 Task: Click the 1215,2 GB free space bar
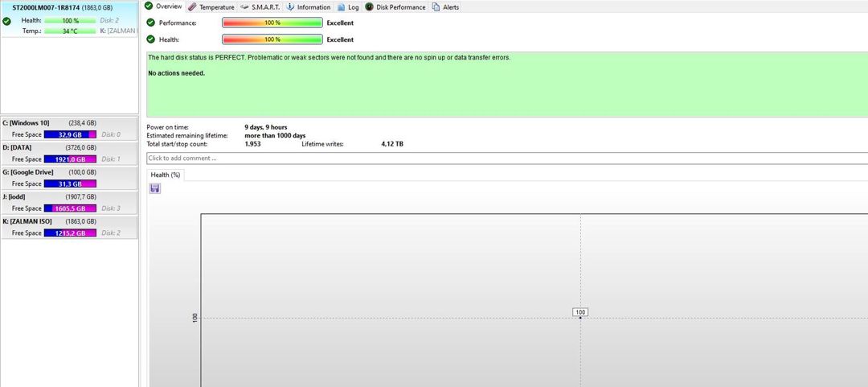pyautogui.click(x=70, y=233)
